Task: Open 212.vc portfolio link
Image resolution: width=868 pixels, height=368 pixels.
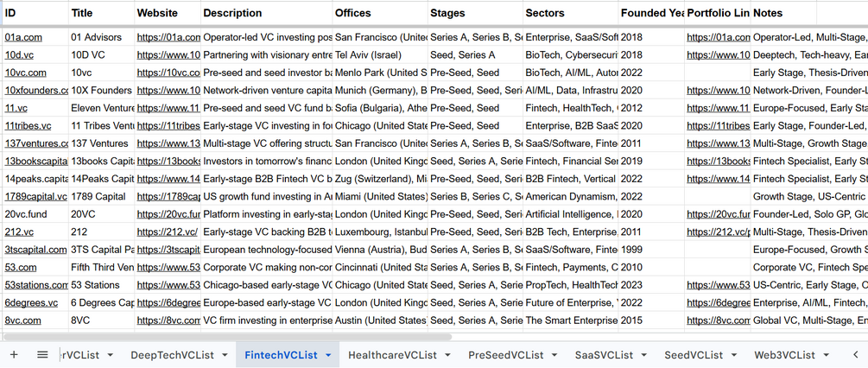Action: (x=719, y=232)
